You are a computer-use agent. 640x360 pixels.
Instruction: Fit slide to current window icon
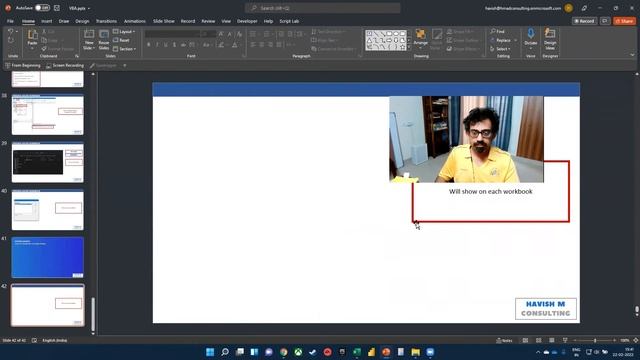636,340
